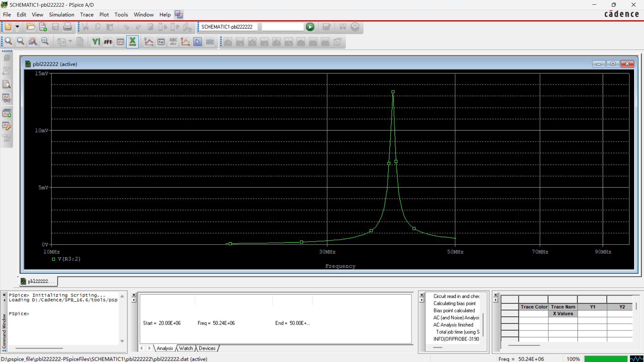The height and width of the screenshot is (362, 644).
Task: Click the Print icon
Action: click(x=67, y=27)
